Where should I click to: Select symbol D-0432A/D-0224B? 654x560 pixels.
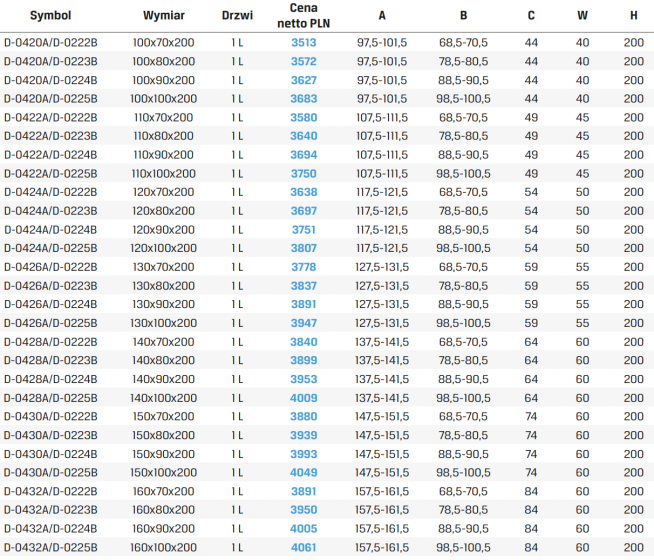50,529
